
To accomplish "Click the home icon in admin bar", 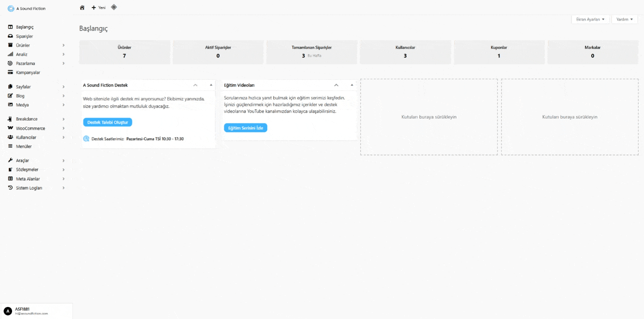I will pyautogui.click(x=82, y=8).
